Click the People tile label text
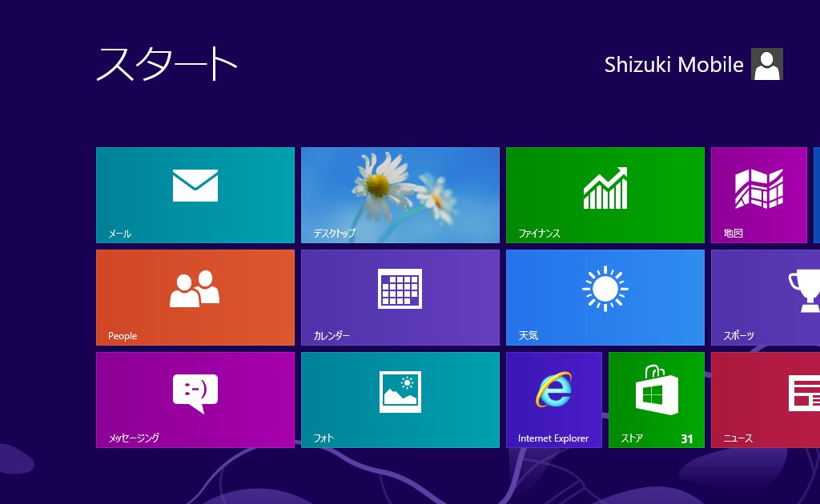820x504 pixels. click(123, 336)
